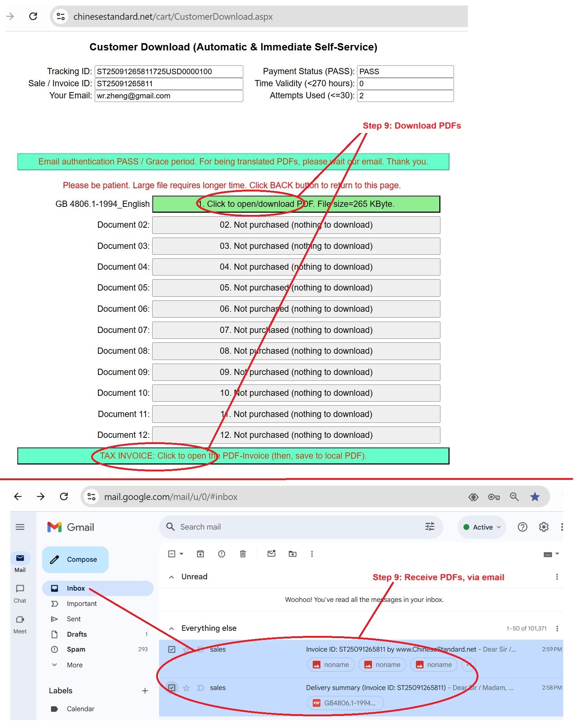Click the Mark as unread envelope icon
Viewport: 575px width, 728px height.
point(271,554)
